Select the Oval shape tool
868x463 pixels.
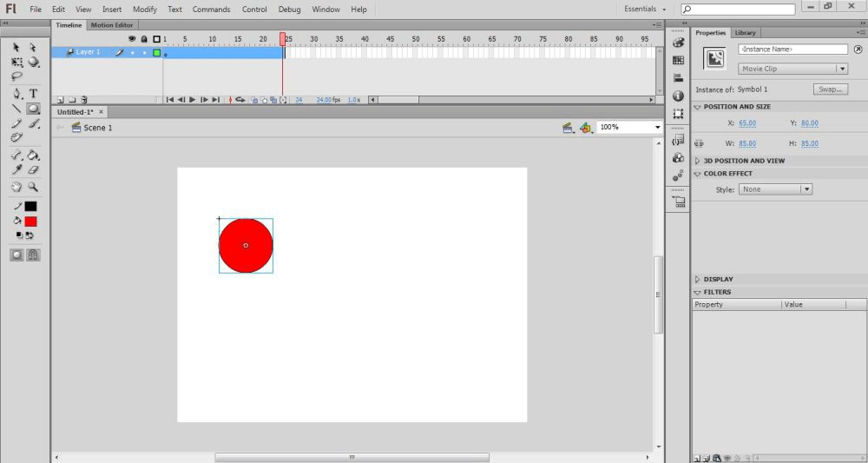click(x=33, y=109)
